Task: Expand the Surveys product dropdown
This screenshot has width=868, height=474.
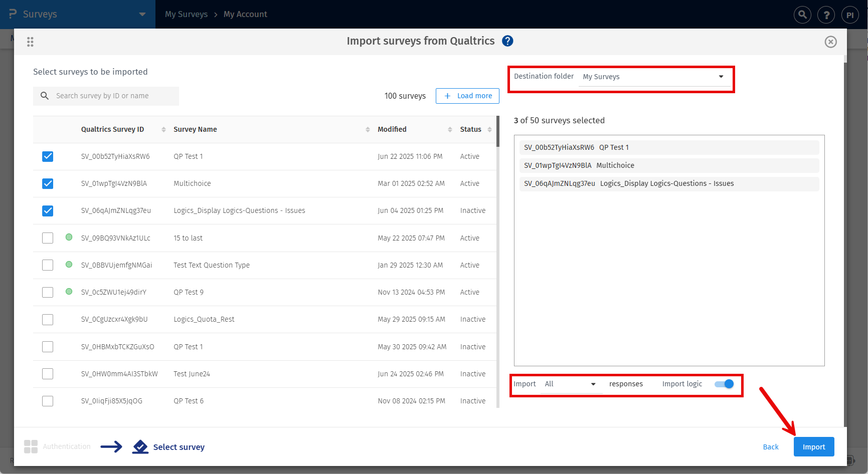Action: 142,15
